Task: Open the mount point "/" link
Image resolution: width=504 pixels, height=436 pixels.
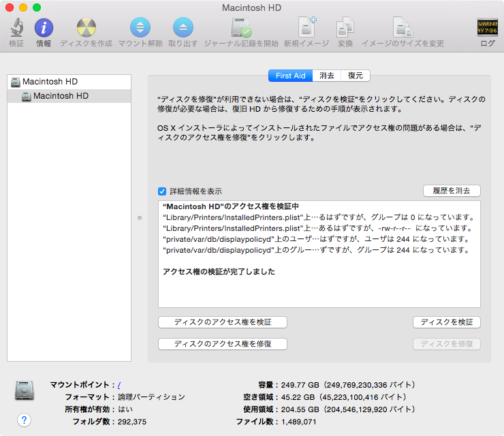Action: (x=119, y=385)
